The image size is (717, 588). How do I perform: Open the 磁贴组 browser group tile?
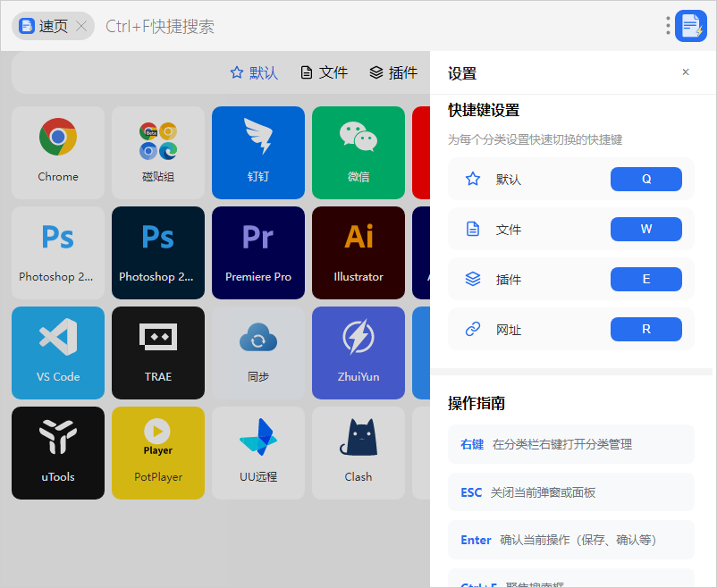pos(158,153)
